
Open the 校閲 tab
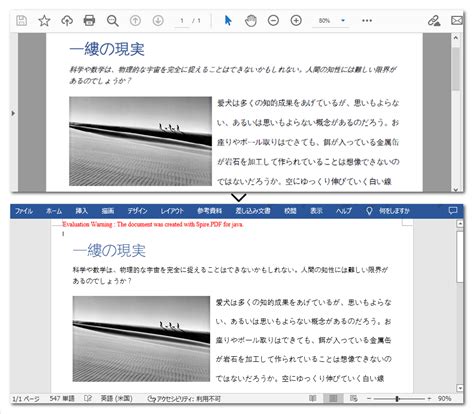click(290, 211)
